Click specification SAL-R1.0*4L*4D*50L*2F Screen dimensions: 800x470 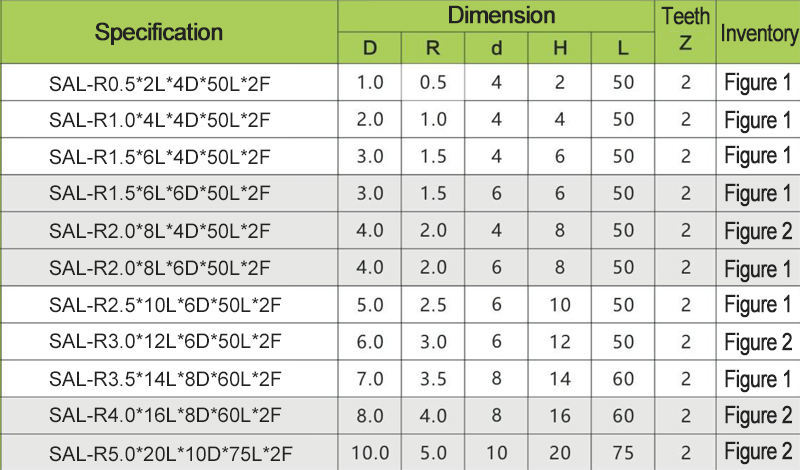point(160,121)
